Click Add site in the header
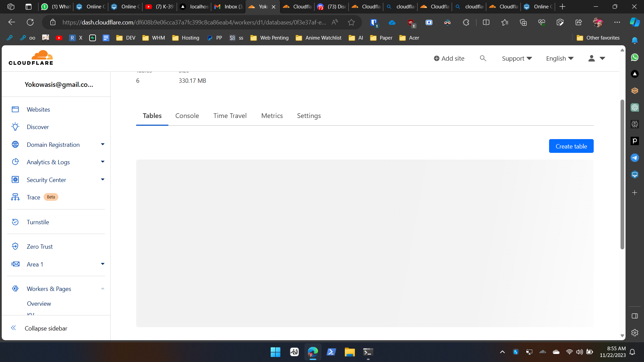Image resolution: width=644 pixels, height=362 pixels. coord(449,58)
